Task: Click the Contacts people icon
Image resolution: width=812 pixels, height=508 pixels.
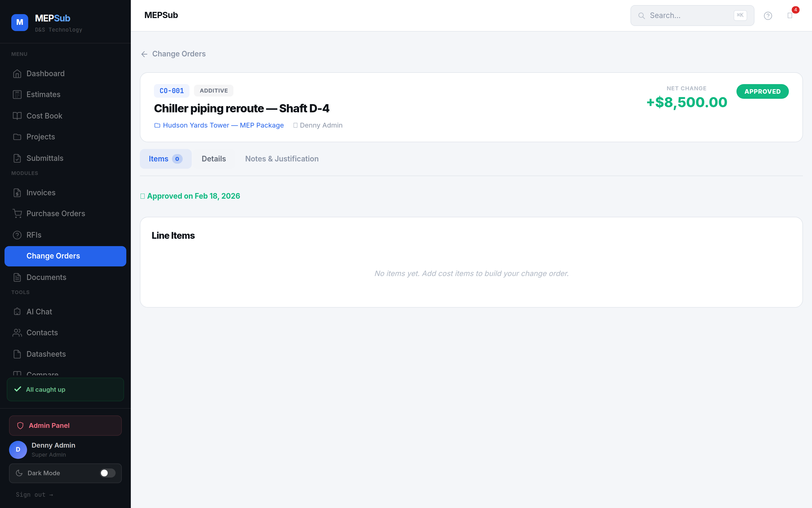Action: click(17, 333)
